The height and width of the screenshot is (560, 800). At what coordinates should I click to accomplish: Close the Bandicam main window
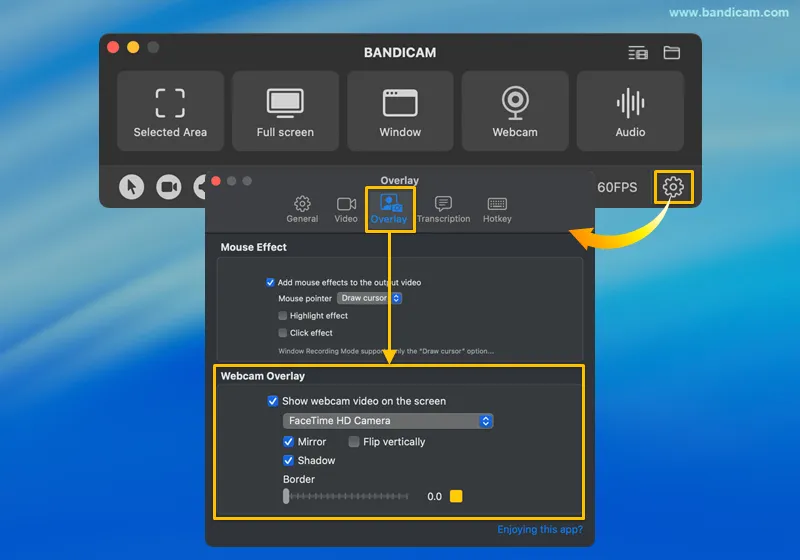[113, 47]
